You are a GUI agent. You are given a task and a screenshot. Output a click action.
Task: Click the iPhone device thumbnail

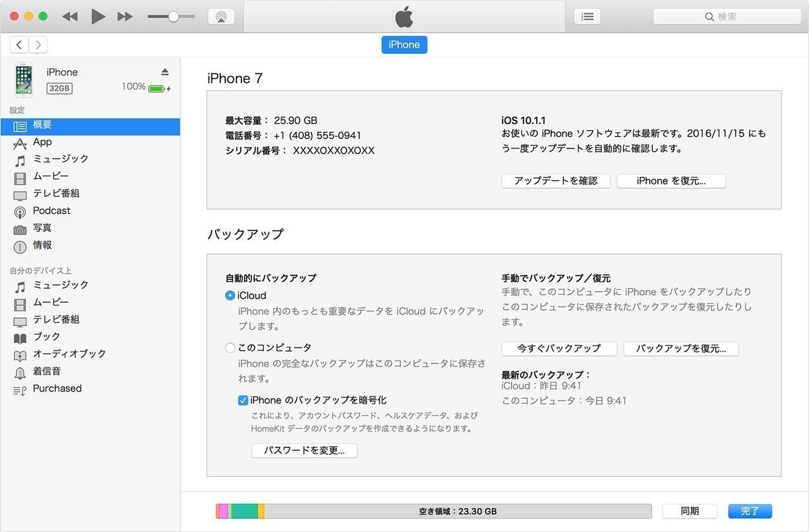(24, 80)
